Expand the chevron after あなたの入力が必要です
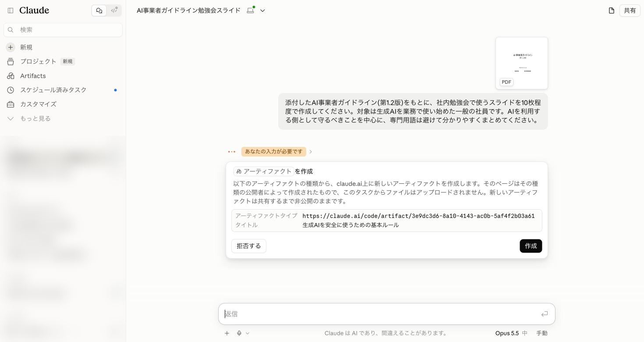 pyautogui.click(x=311, y=152)
